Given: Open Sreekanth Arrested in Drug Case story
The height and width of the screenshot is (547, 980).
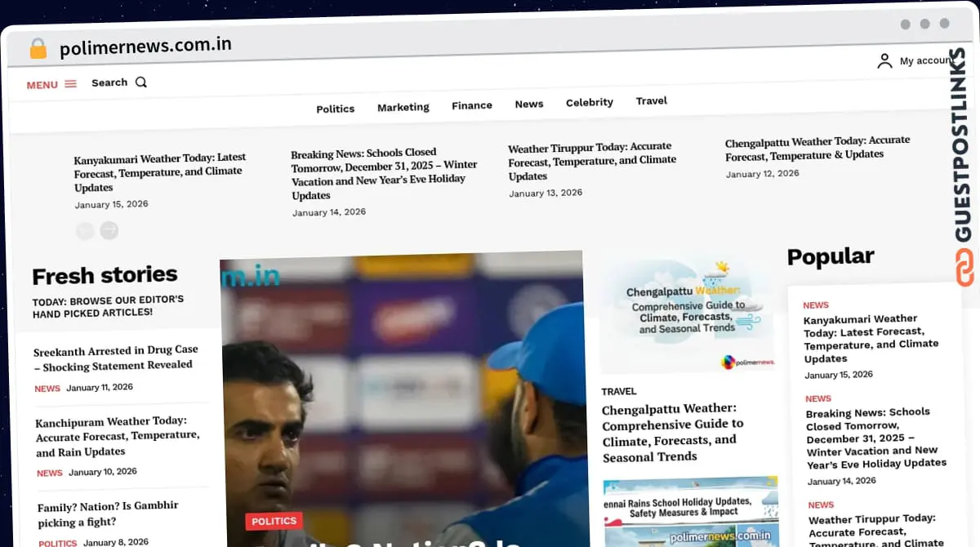Looking at the screenshot, I should pos(116,358).
